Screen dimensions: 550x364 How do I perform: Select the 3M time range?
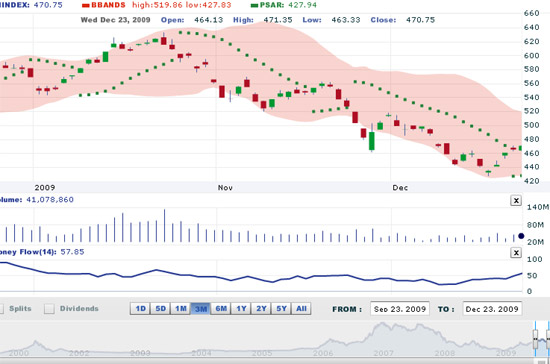201,309
